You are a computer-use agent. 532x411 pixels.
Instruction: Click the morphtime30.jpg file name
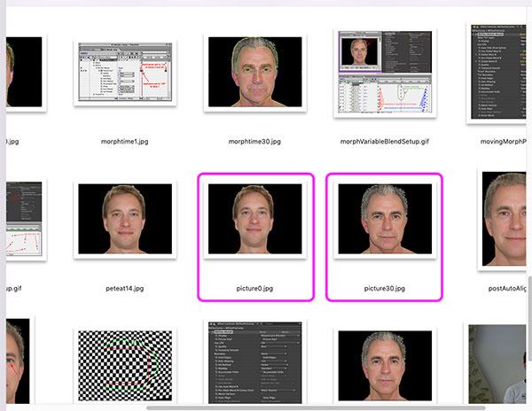[254, 142]
